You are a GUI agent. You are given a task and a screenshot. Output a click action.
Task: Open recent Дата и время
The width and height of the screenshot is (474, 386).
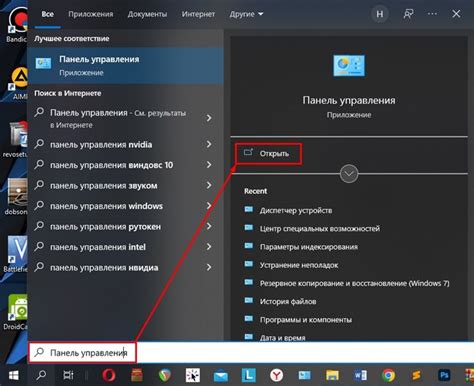click(x=282, y=337)
